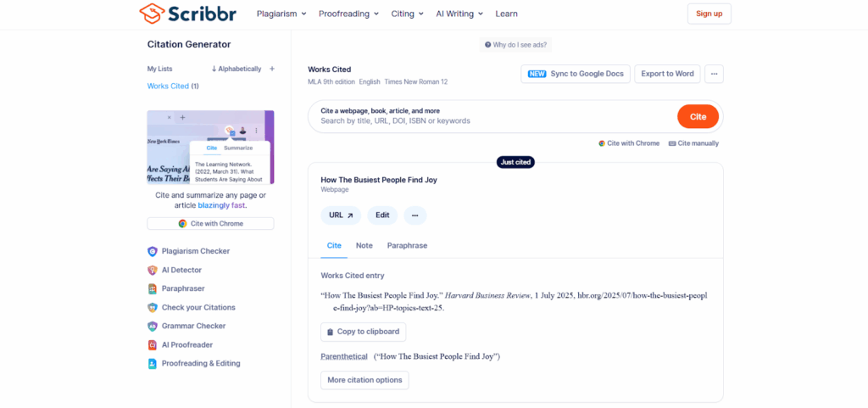Open list options ellipsis menu beside Export

(714, 74)
